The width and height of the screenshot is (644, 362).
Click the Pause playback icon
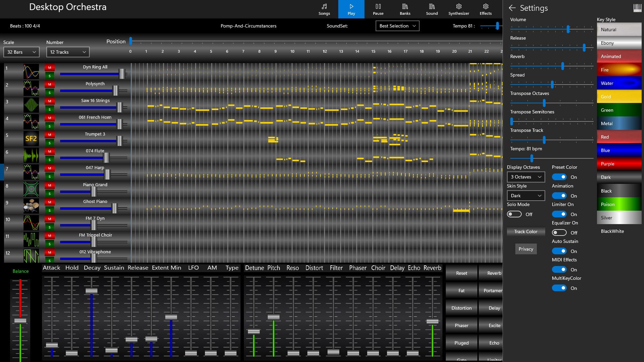coord(378,9)
